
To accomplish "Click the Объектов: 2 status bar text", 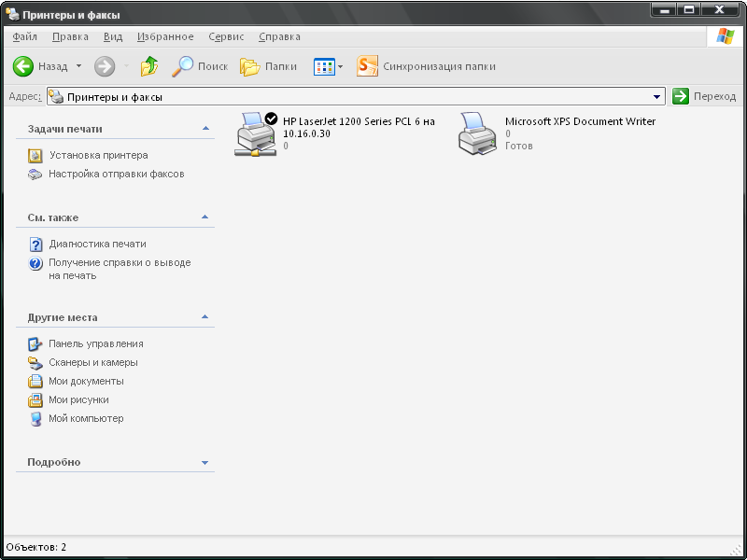I will click(36, 547).
